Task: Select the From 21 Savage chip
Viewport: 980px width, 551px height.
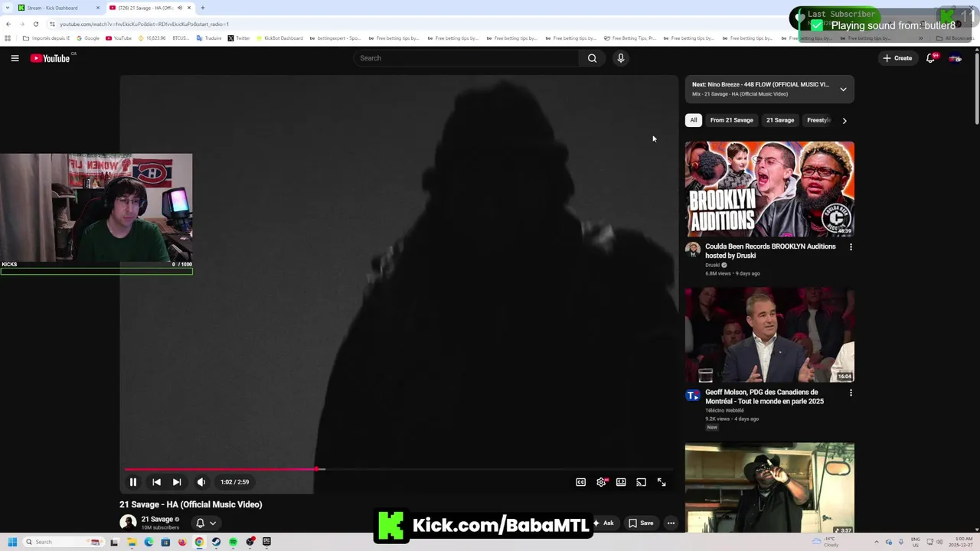Action: 731,120
